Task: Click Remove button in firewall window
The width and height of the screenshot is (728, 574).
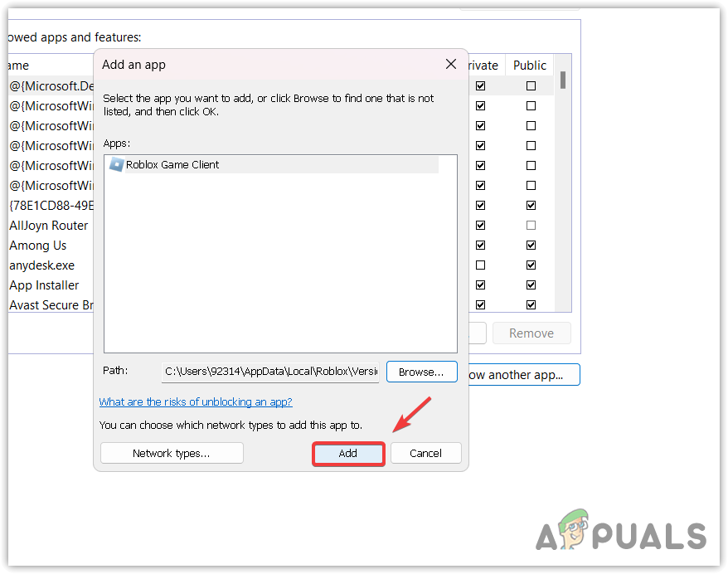Action: [x=531, y=333]
